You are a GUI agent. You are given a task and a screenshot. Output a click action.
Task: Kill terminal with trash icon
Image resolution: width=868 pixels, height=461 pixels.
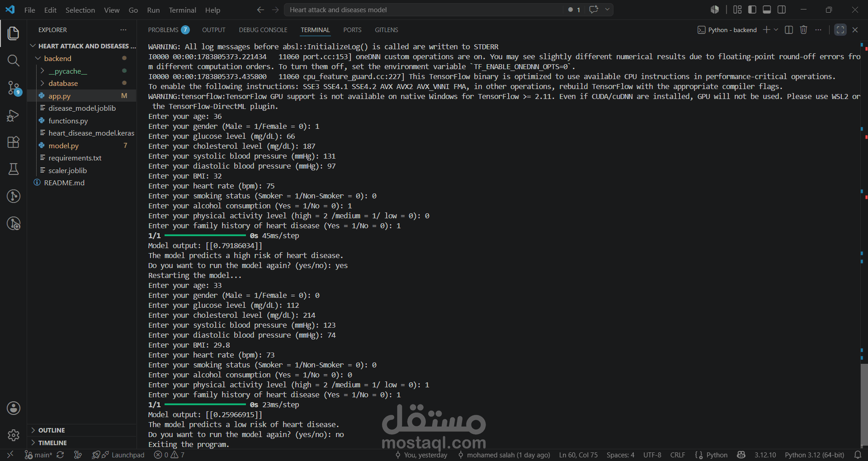pyautogui.click(x=803, y=30)
